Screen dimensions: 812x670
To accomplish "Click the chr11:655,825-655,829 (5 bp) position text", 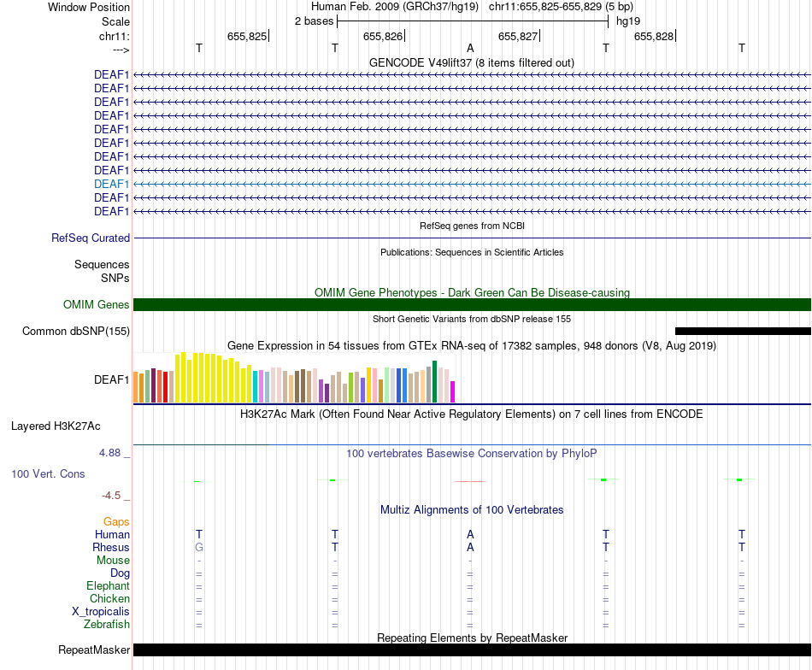I will pyautogui.click(x=561, y=7).
